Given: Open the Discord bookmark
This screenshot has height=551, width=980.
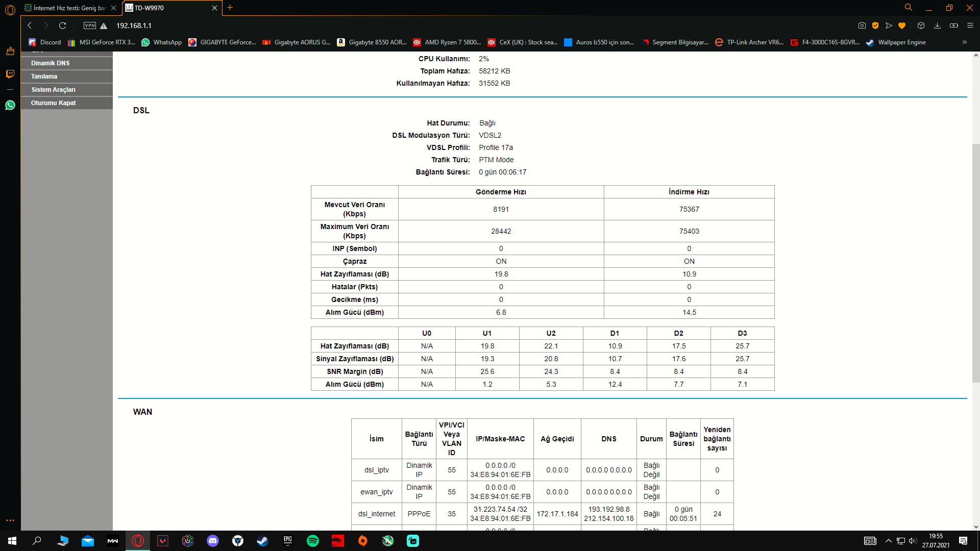Looking at the screenshot, I should (45, 42).
